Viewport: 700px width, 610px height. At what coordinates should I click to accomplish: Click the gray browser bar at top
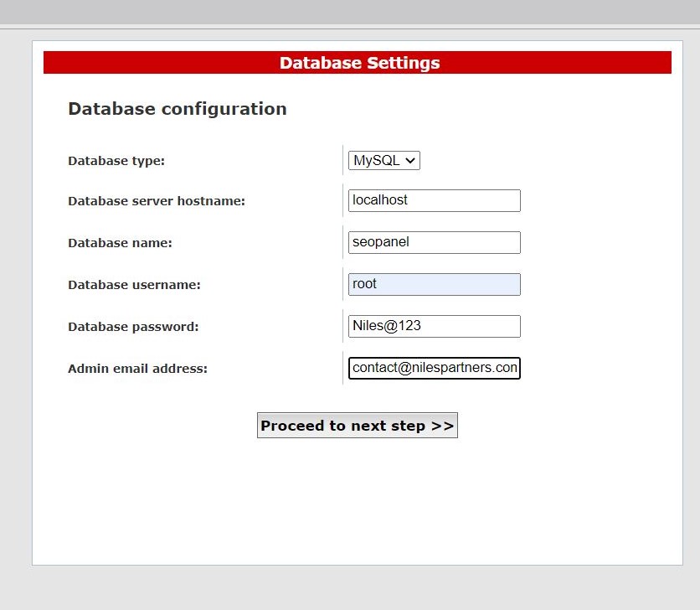350,11
